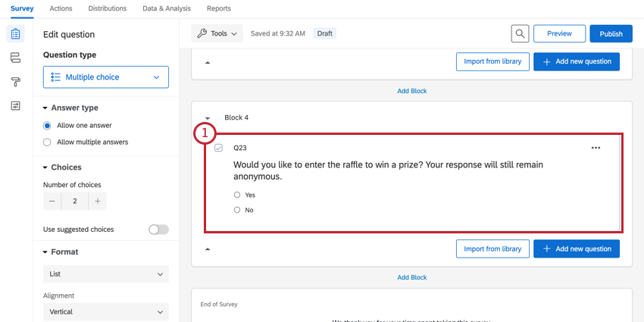Collapse Block 4 with the arrow
Screen dimensions: 644x322
(x=208, y=118)
